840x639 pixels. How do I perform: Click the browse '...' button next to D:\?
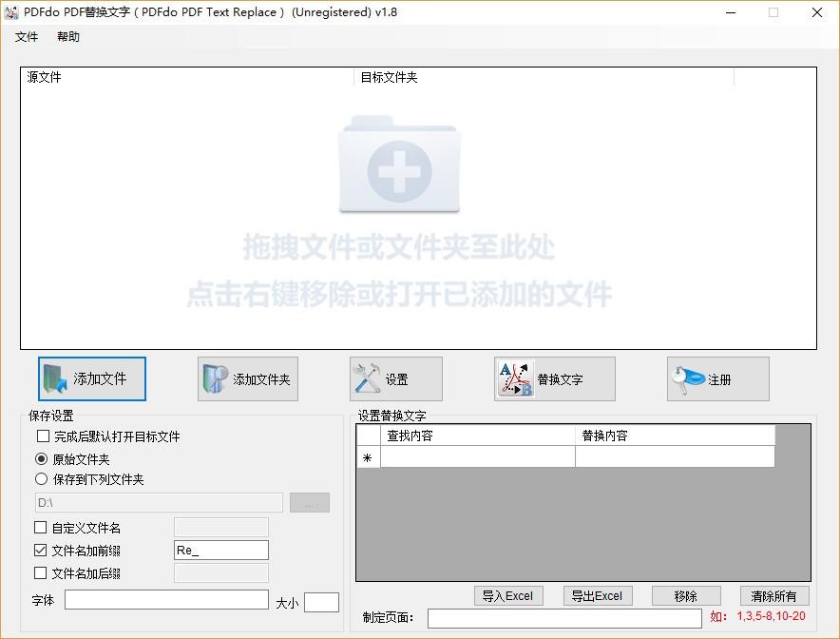[x=310, y=502]
